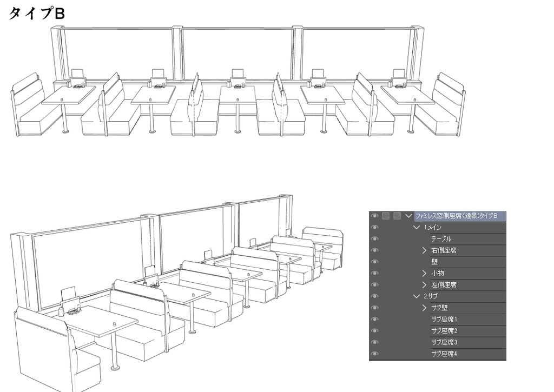The image size is (554, 392).
Task: Click the angled perspective booth seating drawing
Action: pyautogui.click(x=177, y=293)
